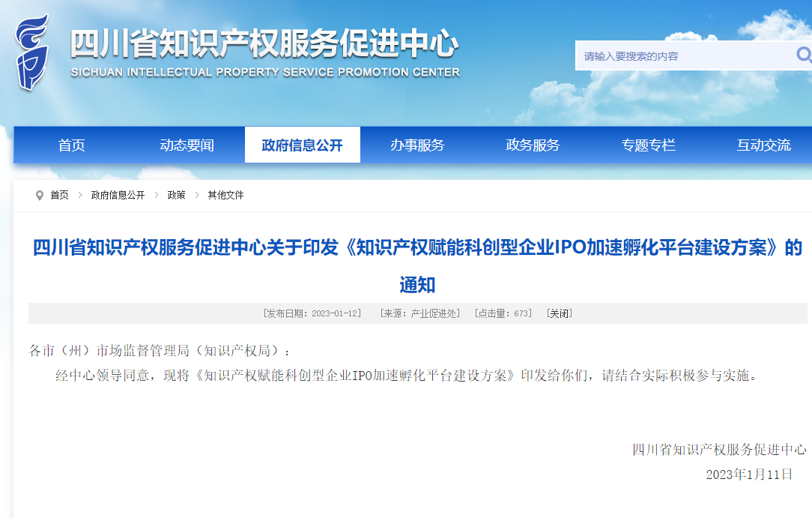This screenshot has width=812, height=518.
Task: Go to 政策 via the breadcrumb
Action: click(x=176, y=195)
